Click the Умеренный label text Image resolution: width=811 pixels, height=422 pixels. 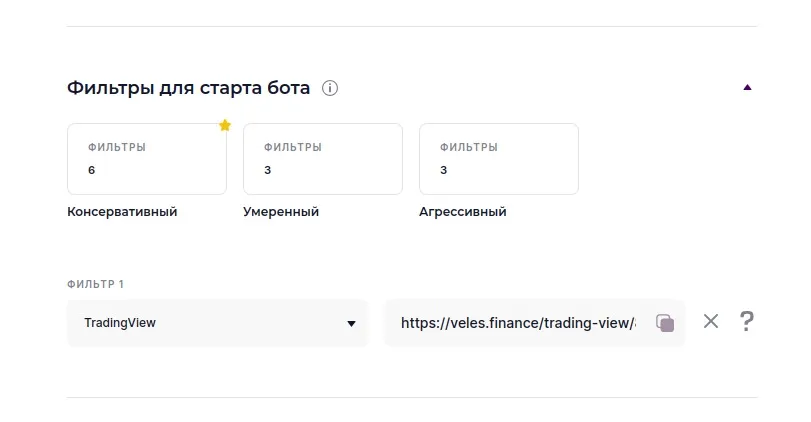tap(281, 212)
